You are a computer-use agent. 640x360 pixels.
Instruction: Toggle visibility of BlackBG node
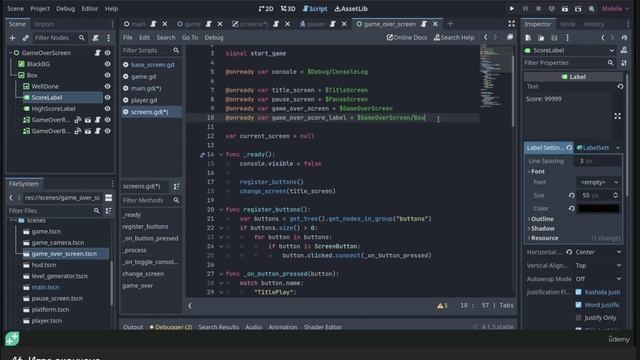tap(107, 64)
